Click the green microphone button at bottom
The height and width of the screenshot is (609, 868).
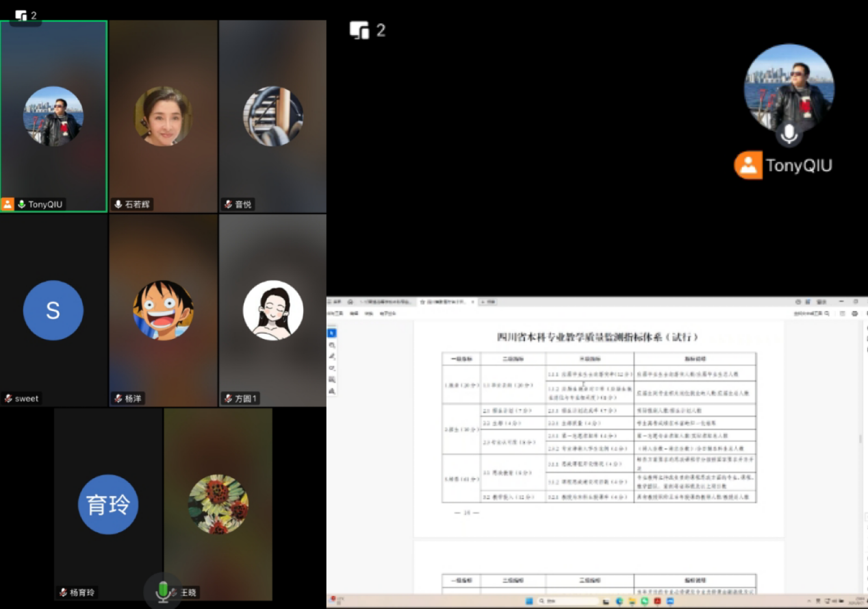pos(163,591)
